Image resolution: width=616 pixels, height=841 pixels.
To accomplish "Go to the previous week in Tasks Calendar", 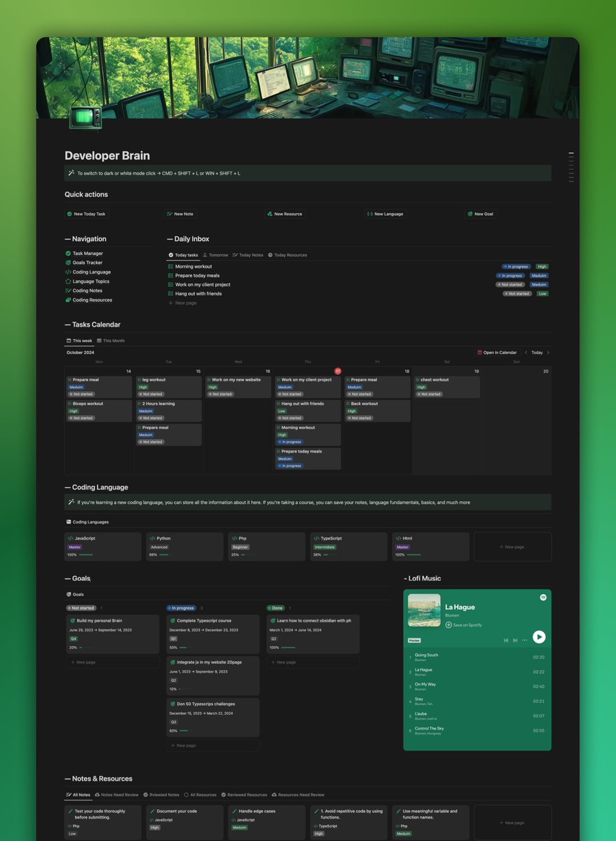I will tap(526, 353).
